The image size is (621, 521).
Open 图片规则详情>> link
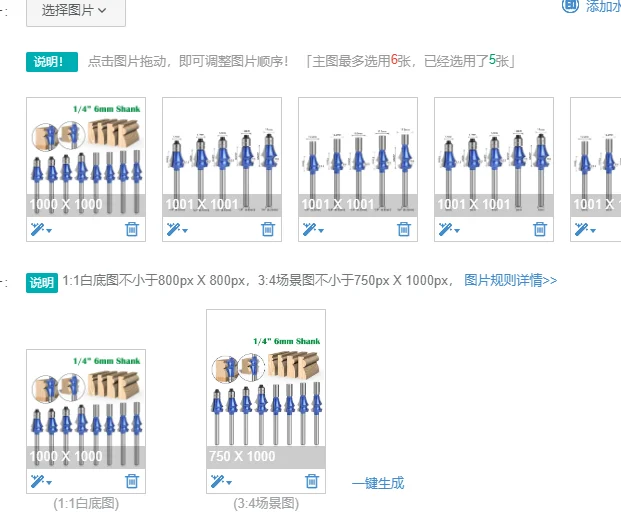(511, 280)
